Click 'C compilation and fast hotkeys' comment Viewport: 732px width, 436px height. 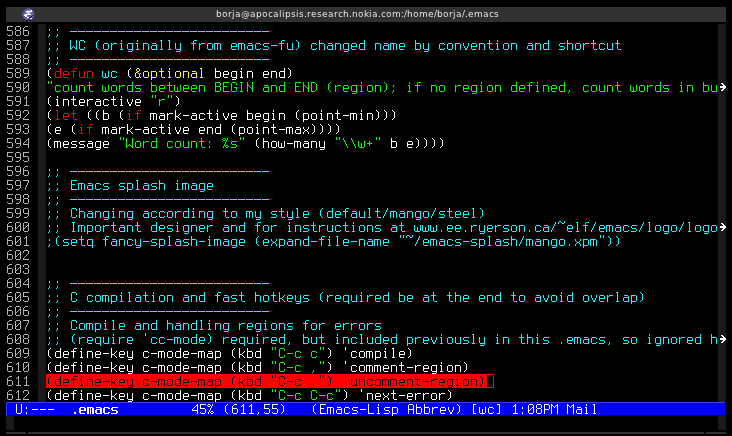click(190, 298)
